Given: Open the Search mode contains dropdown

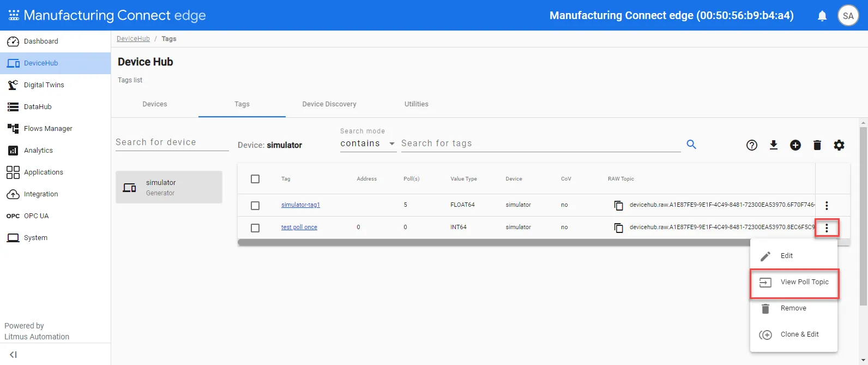Looking at the screenshot, I should 368,143.
